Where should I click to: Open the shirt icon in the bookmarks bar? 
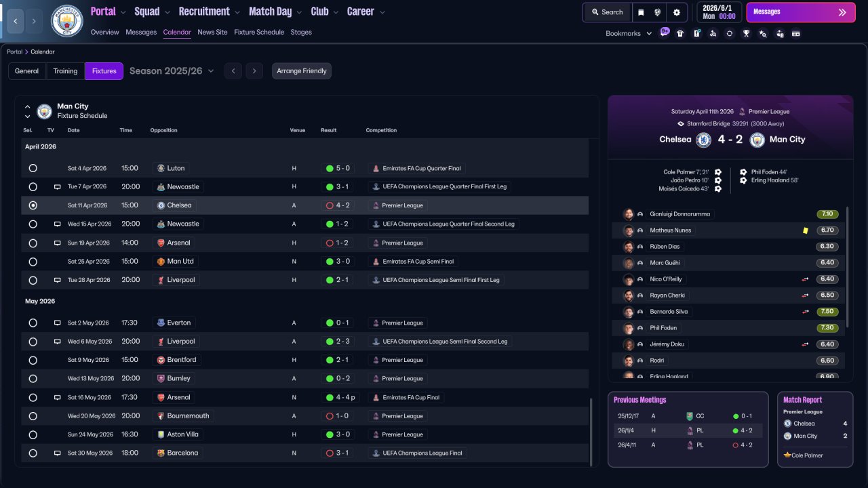680,33
